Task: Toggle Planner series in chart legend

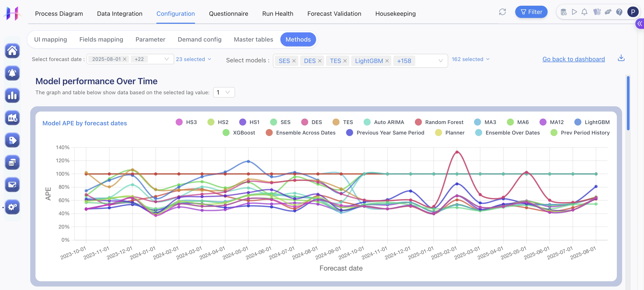Action: 449,133
